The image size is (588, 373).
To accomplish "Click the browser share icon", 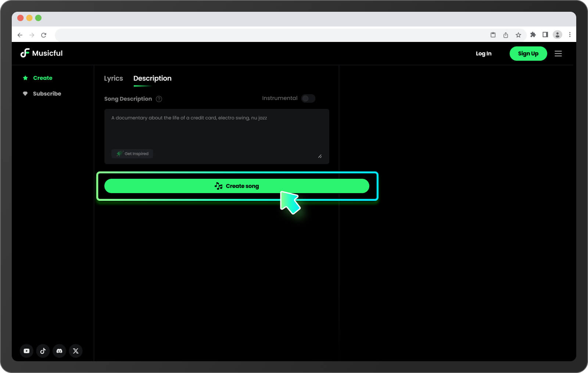I will point(506,35).
